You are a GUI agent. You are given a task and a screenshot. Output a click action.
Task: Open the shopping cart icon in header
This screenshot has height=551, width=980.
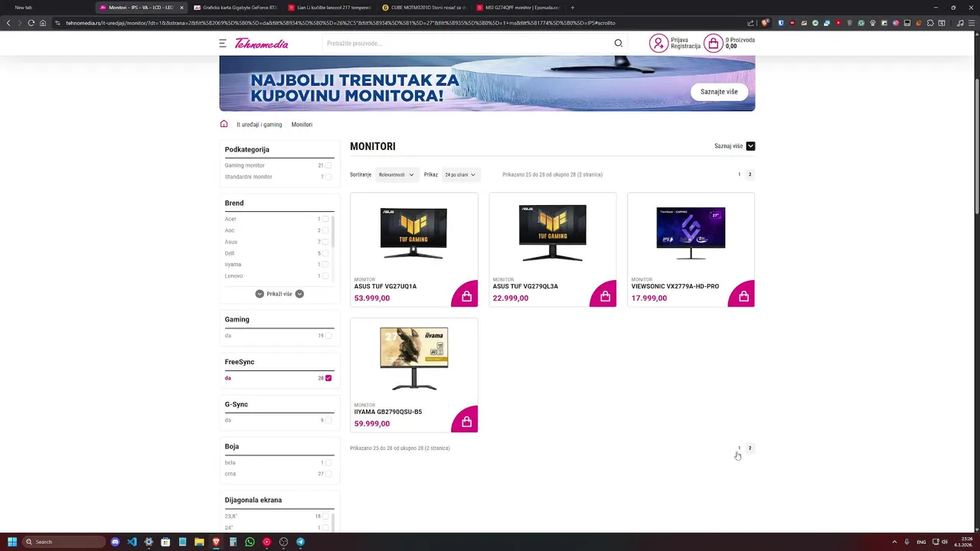714,44
